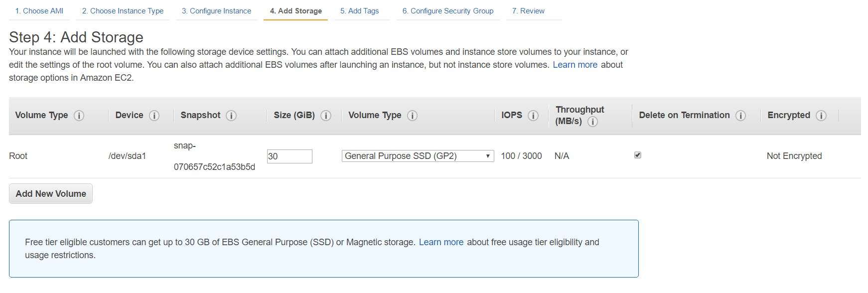
Task: Switch to Choose Instance Type step
Action: pos(123,11)
